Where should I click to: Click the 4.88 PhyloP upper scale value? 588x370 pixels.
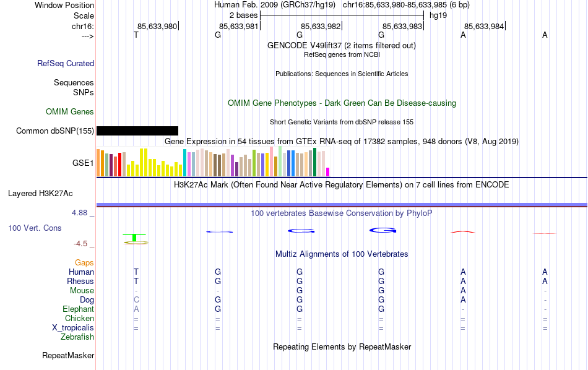(79, 213)
